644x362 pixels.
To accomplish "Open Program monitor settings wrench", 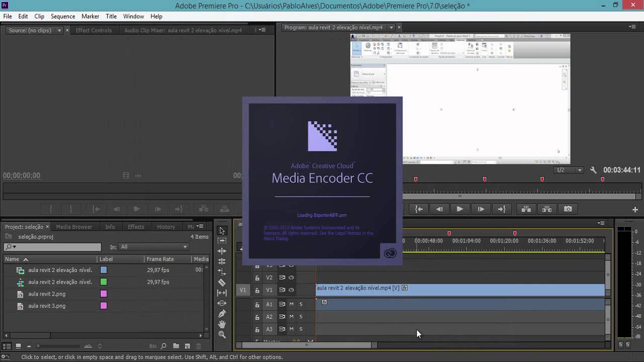I will click(593, 170).
